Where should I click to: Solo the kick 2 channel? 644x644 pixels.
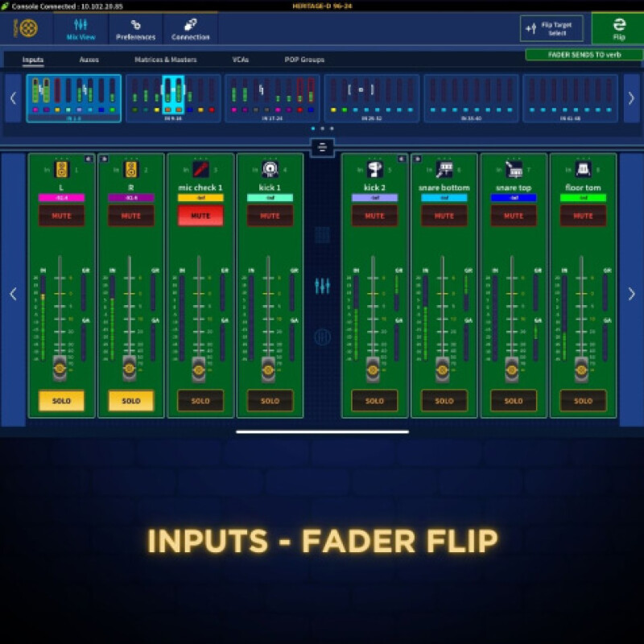point(374,400)
